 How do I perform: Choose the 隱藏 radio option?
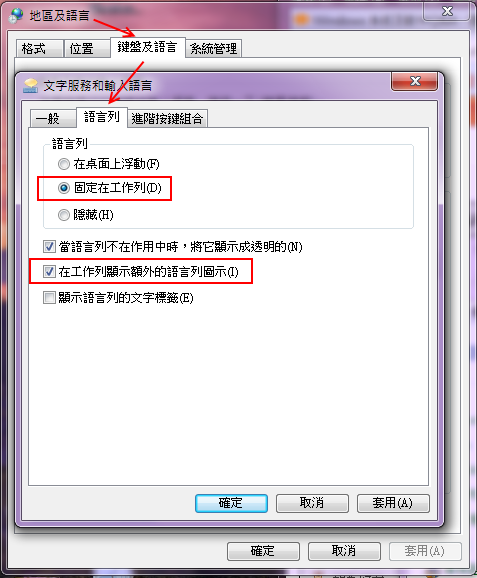point(64,215)
